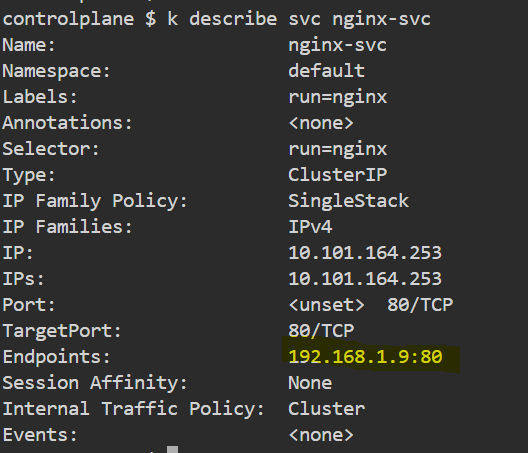The image size is (528, 453).
Task: Click the Events value '<none>'
Action: 321,435
